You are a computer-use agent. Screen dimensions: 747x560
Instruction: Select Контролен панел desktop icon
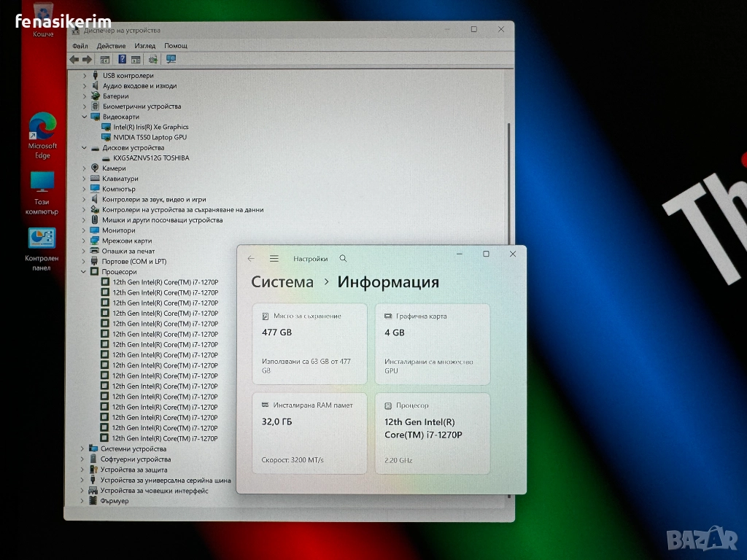42,248
